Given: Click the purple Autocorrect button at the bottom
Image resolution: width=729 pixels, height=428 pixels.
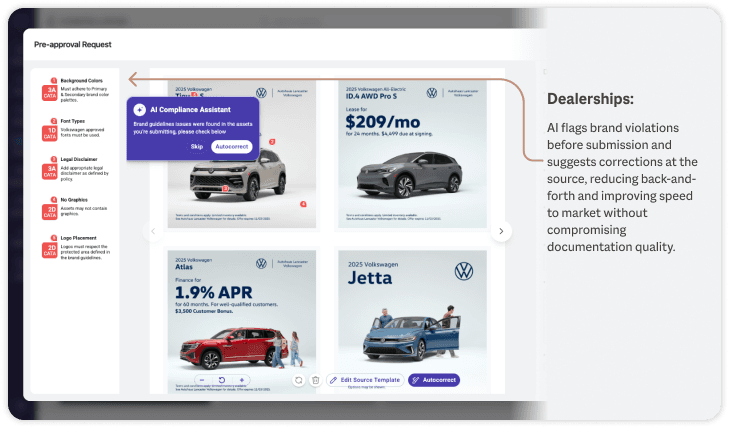Looking at the screenshot, I should (434, 380).
